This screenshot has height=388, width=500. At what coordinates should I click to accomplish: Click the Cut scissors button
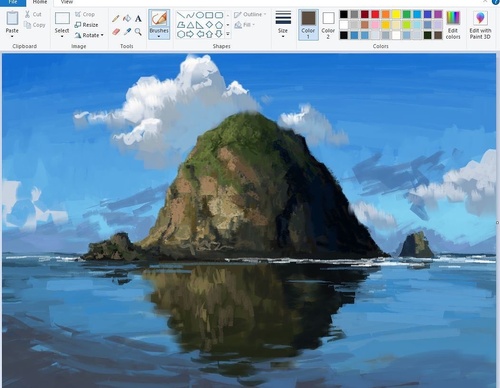tap(33, 14)
